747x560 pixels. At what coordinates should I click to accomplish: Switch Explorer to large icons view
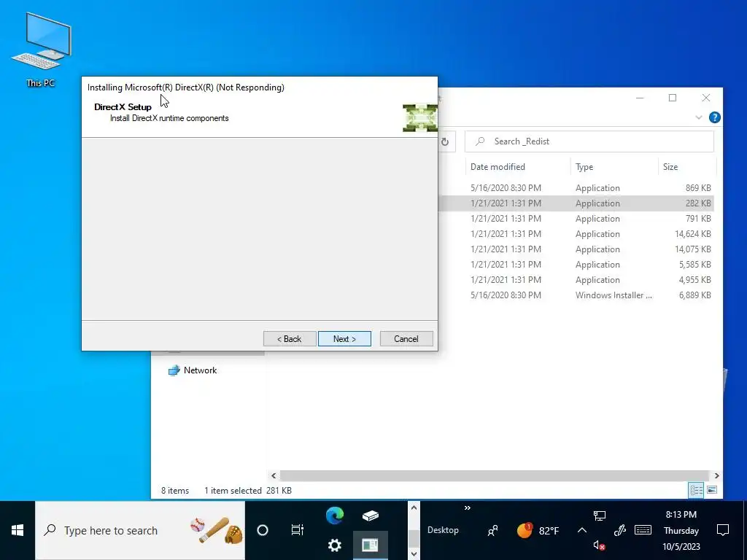pos(712,490)
